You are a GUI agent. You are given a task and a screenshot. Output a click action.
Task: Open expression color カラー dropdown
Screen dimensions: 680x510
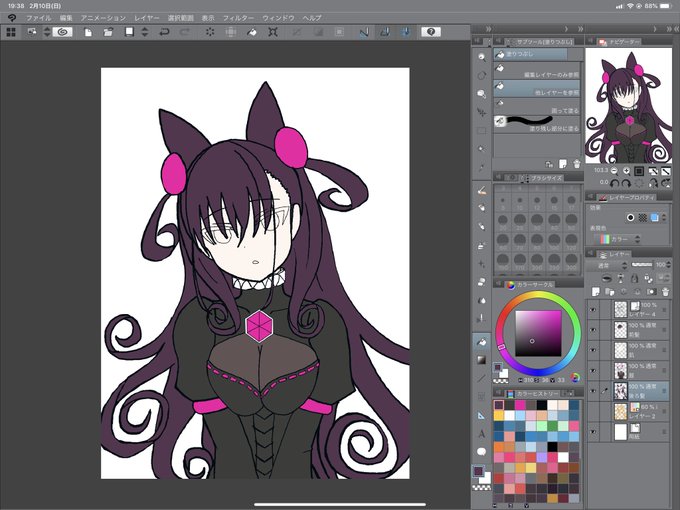tap(619, 239)
